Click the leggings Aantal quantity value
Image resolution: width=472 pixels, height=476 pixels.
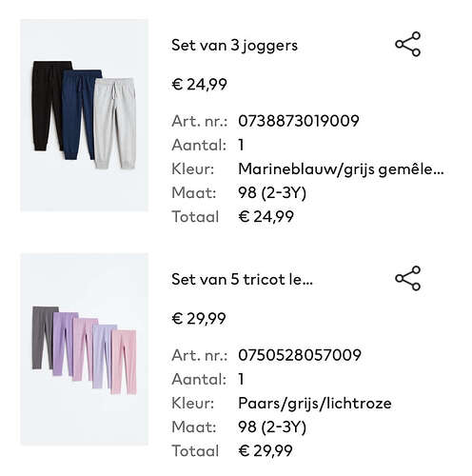pyautogui.click(x=241, y=379)
